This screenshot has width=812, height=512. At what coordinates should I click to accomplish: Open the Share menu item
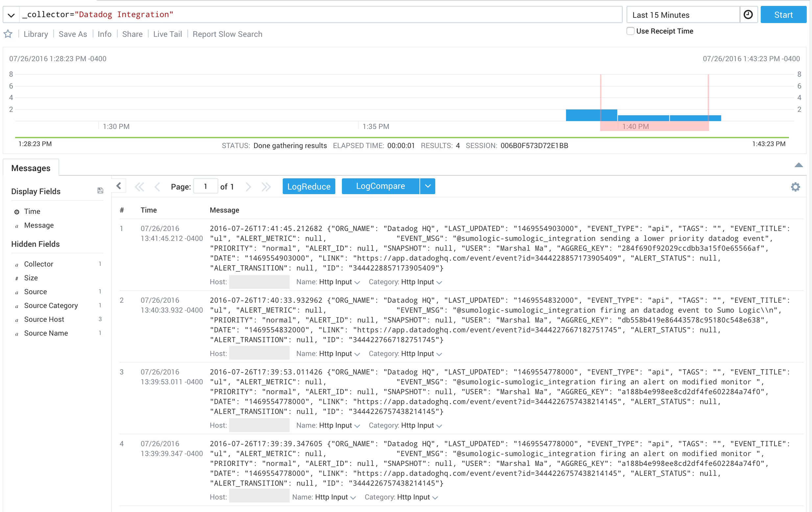coord(132,34)
